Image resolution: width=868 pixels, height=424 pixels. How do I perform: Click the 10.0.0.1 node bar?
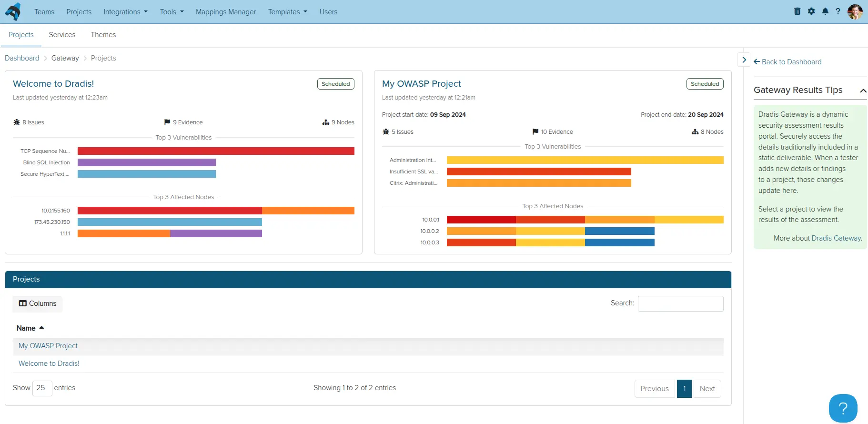coord(585,220)
